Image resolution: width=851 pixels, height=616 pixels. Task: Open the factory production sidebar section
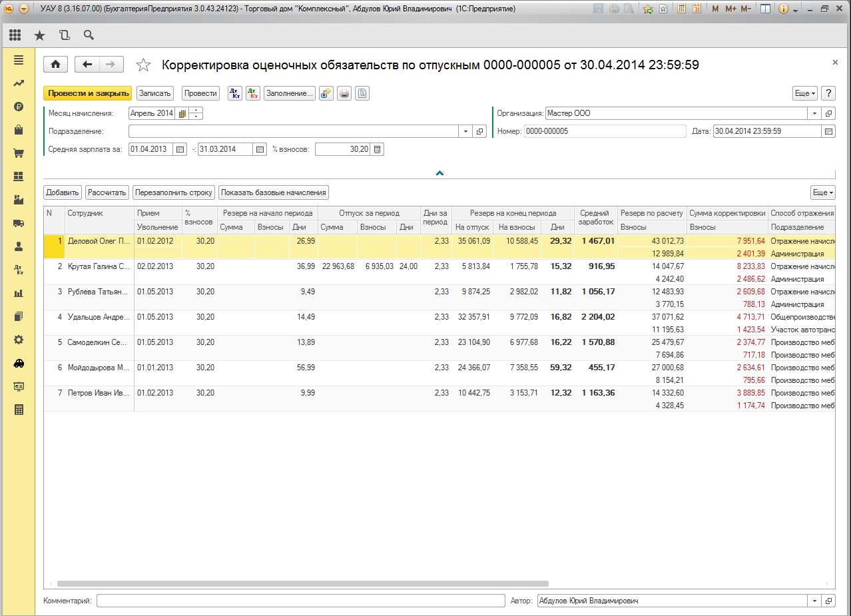click(19, 200)
